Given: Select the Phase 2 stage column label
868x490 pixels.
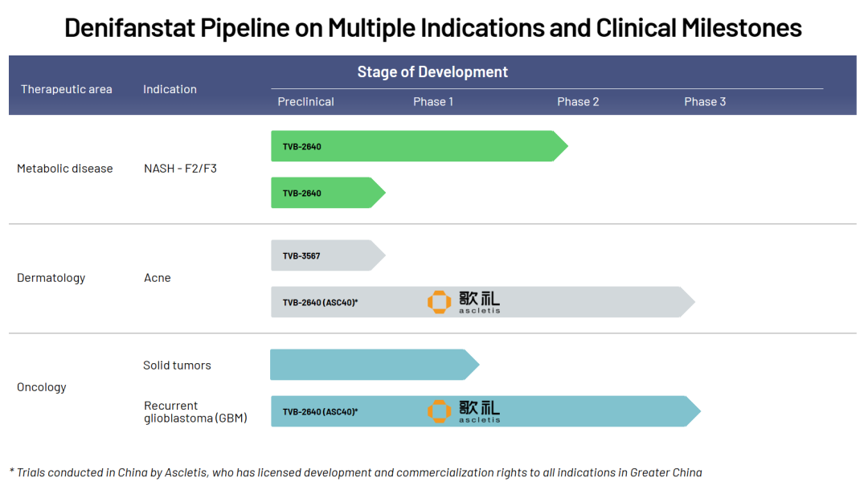Looking at the screenshot, I should pos(578,102).
